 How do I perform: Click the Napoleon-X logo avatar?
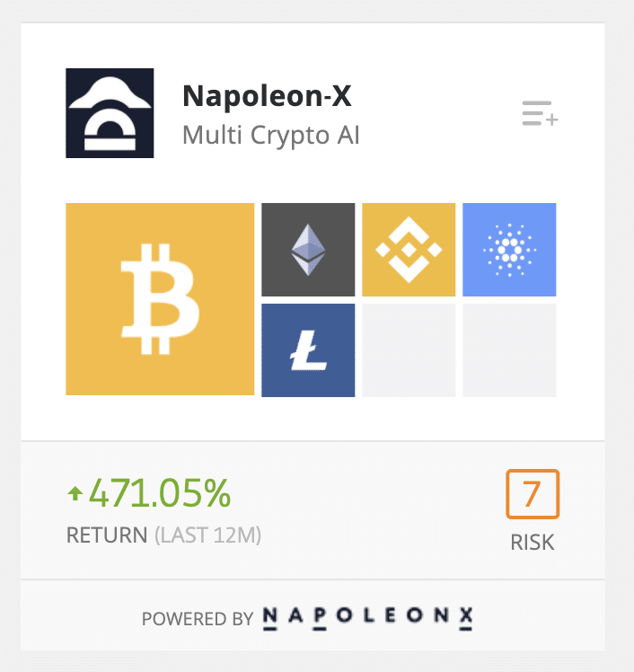tap(110, 113)
